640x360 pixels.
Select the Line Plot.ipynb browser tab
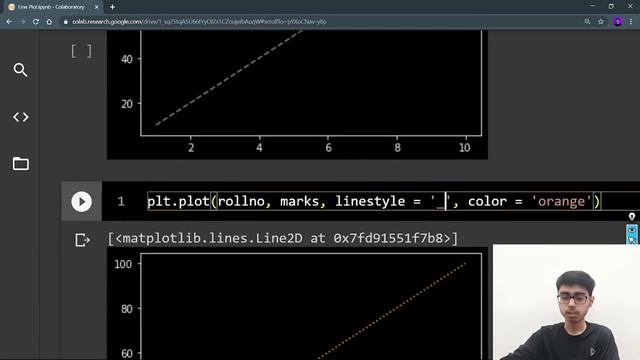tap(51, 7)
